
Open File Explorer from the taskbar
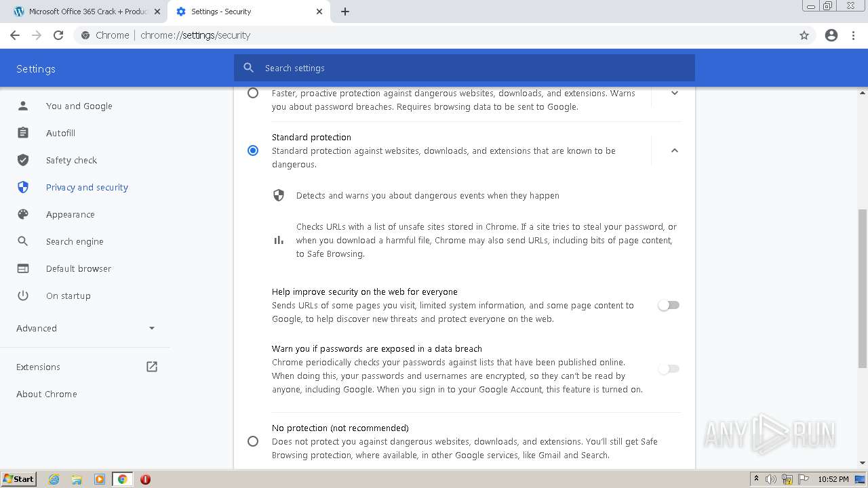(77, 479)
